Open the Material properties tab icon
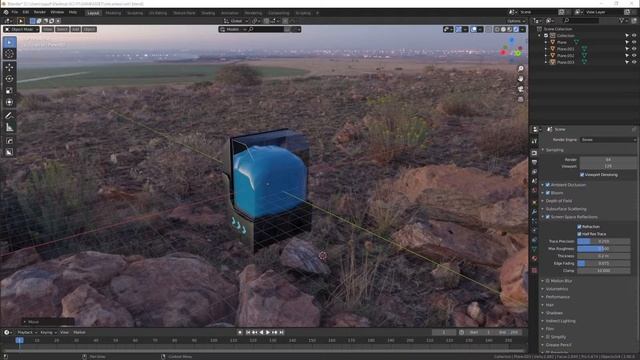This screenshot has width=640, height=360. click(534, 258)
